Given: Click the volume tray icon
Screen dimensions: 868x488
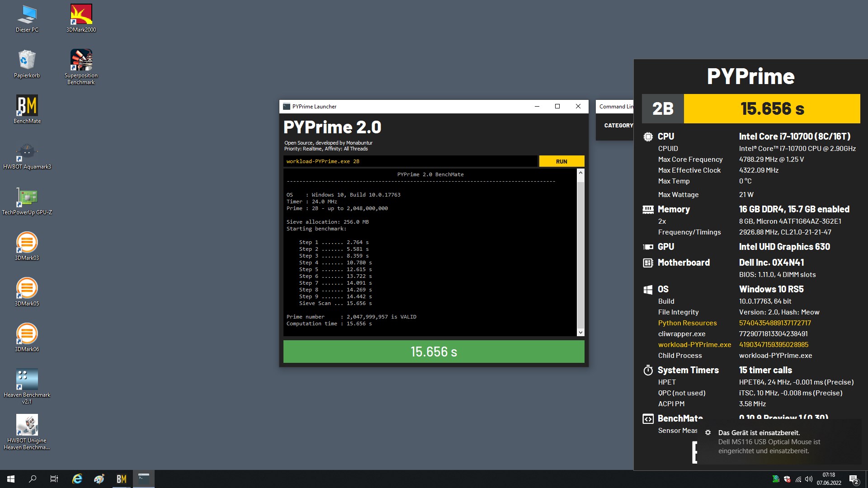Looking at the screenshot, I should coord(809,479).
